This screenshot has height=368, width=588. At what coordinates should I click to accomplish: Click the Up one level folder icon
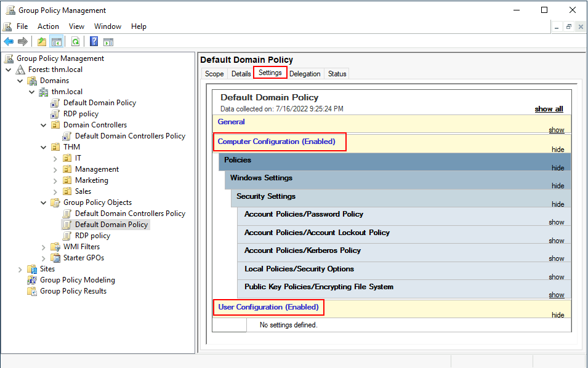click(x=42, y=42)
